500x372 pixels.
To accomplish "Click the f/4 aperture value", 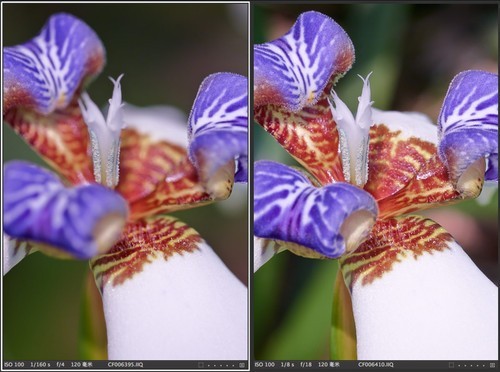I will (x=61, y=365).
